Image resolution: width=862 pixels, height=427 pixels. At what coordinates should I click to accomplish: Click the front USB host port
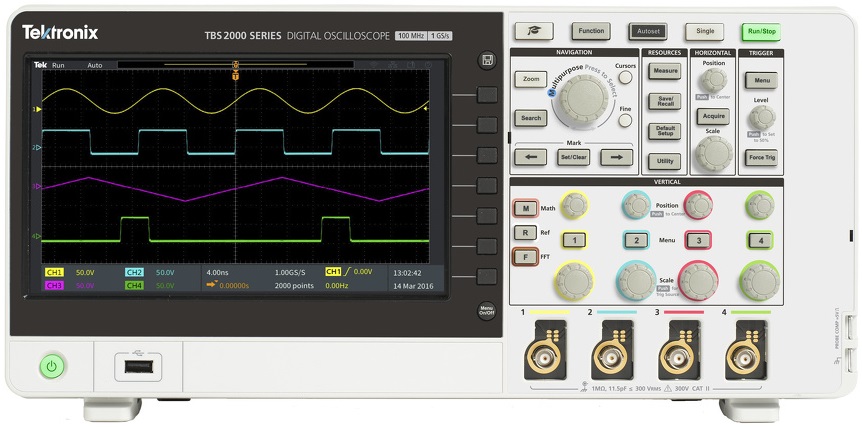pyautogui.click(x=138, y=367)
